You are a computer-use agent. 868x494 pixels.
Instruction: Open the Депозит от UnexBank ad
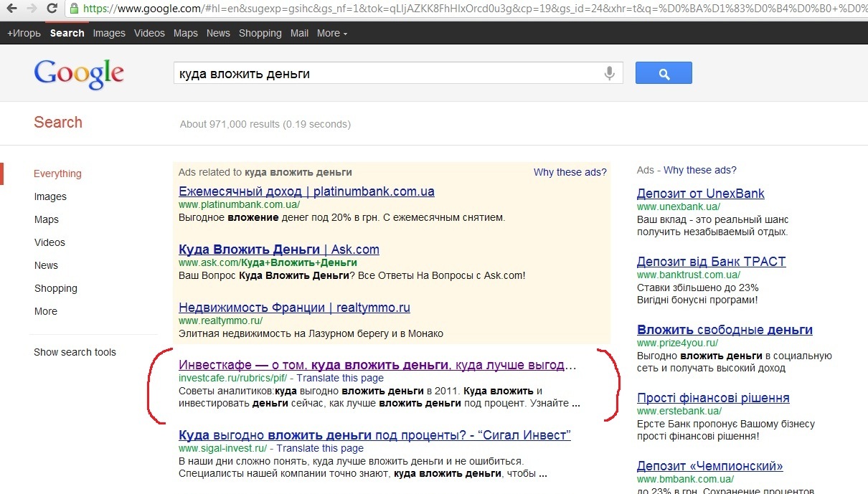700,194
